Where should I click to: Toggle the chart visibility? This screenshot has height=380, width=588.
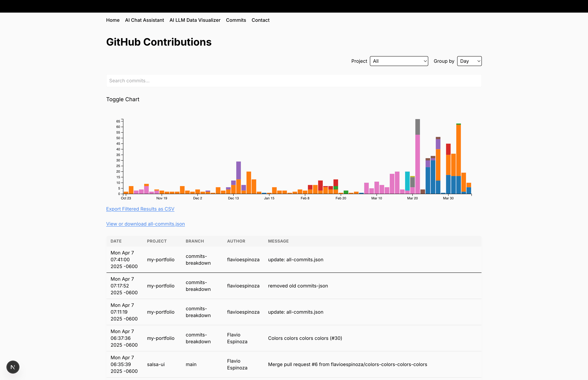point(123,99)
